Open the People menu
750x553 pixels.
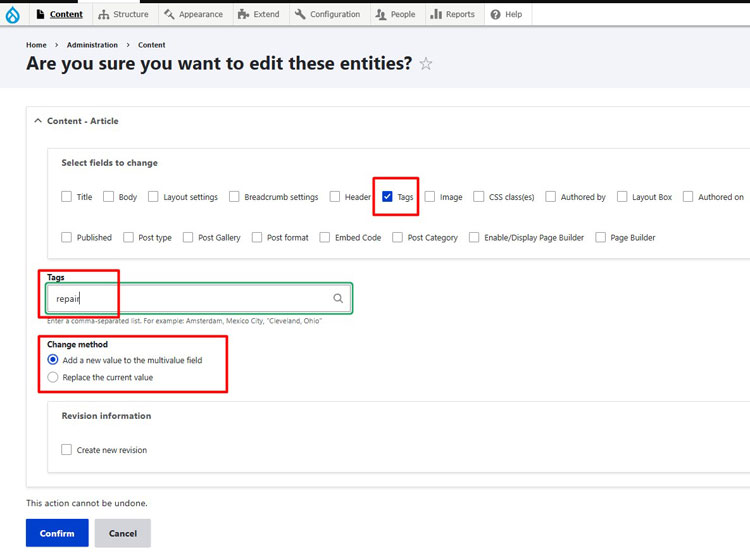(x=396, y=14)
